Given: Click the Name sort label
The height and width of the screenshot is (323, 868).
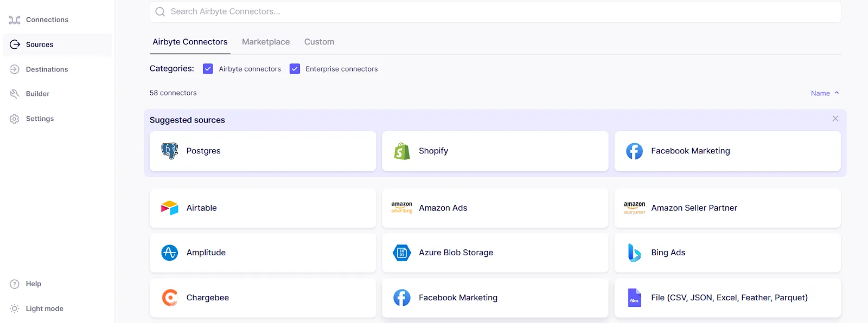Looking at the screenshot, I should pyautogui.click(x=820, y=93).
